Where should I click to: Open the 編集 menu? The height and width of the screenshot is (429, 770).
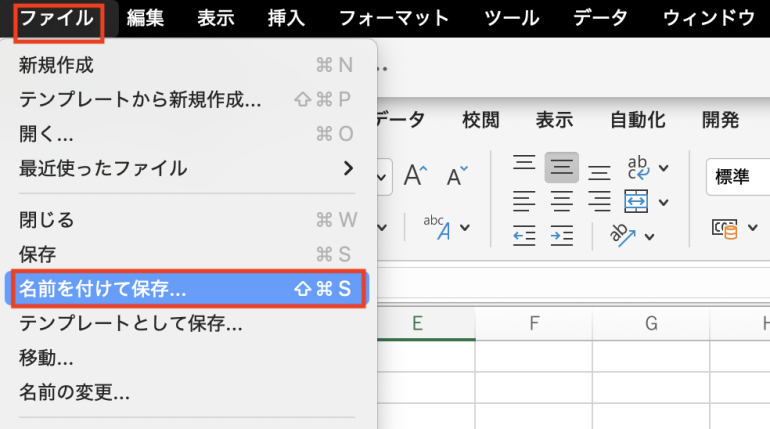[145, 19]
